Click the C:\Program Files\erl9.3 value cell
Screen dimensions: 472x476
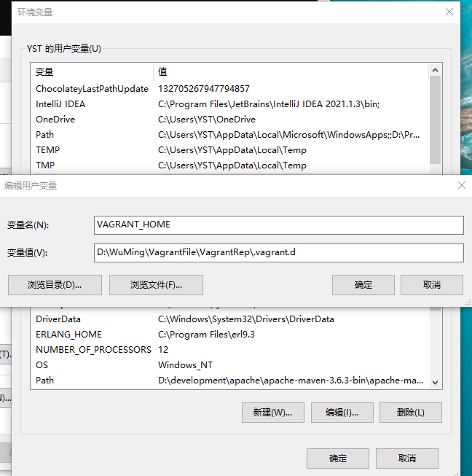pyautogui.click(x=206, y=335)
